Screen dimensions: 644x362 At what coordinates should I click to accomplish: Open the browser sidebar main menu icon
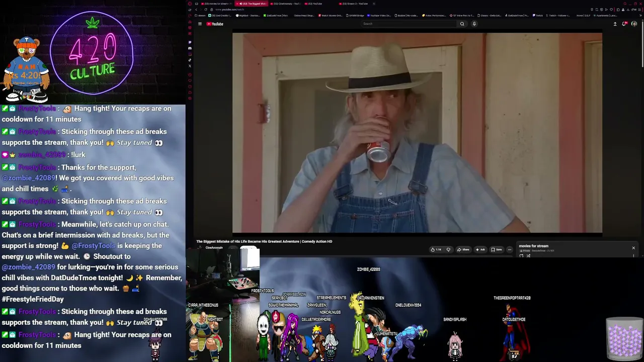[x=190, y=4]
